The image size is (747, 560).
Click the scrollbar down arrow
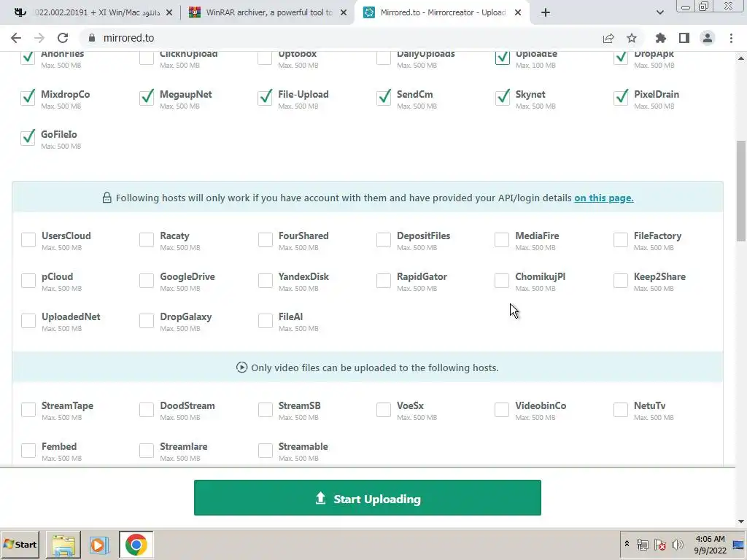coord(741,522)
